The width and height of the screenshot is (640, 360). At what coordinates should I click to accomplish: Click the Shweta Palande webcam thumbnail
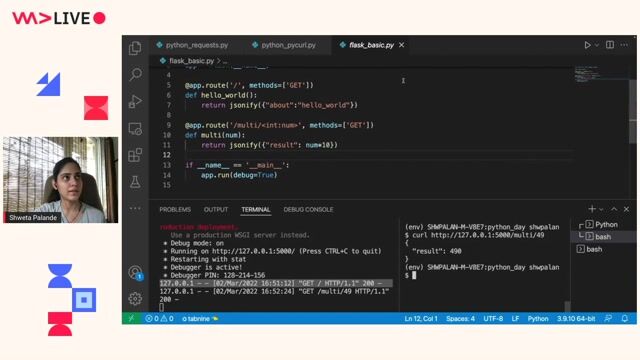tap(60, 180)
